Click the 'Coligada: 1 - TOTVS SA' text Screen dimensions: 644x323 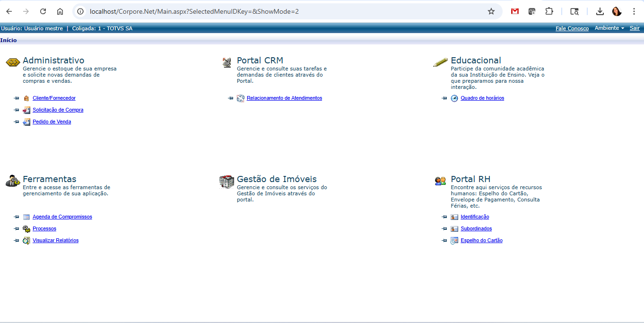102,28
